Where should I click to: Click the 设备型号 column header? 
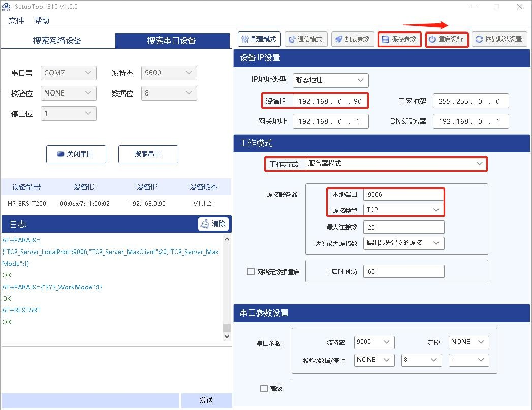[26, 187]
